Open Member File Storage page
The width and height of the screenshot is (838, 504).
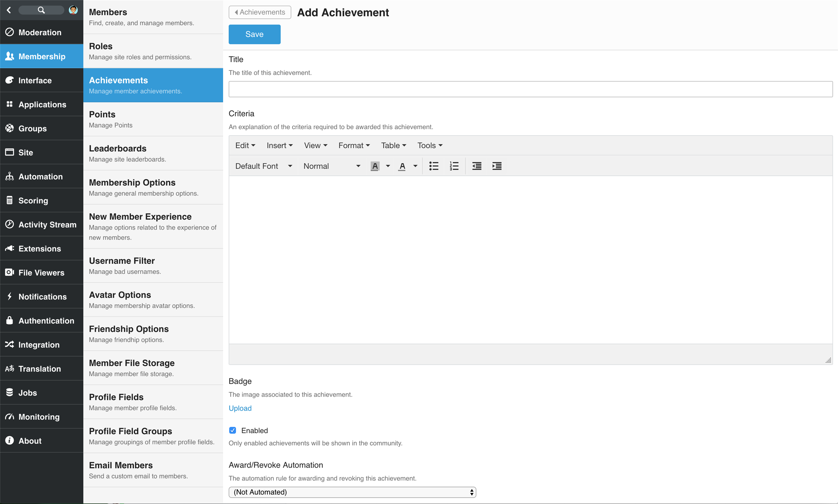[153, 368]
